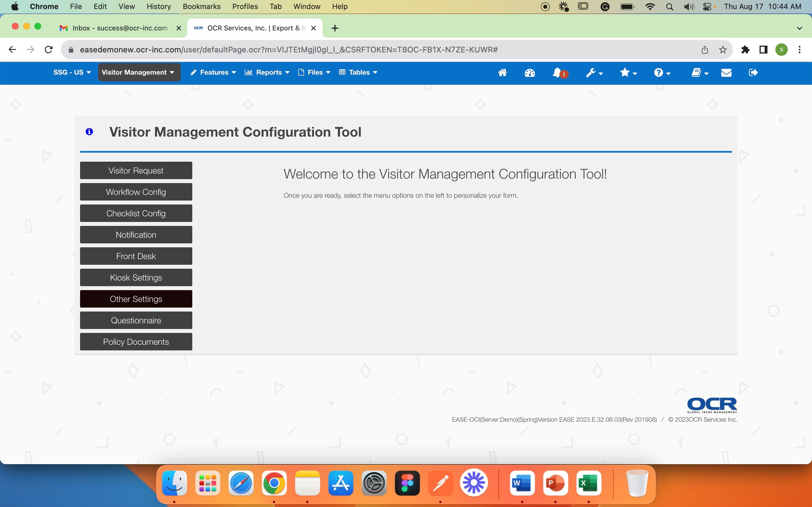812x507 pixels.
Task: Open the star favorites menu
Action: 628,72
